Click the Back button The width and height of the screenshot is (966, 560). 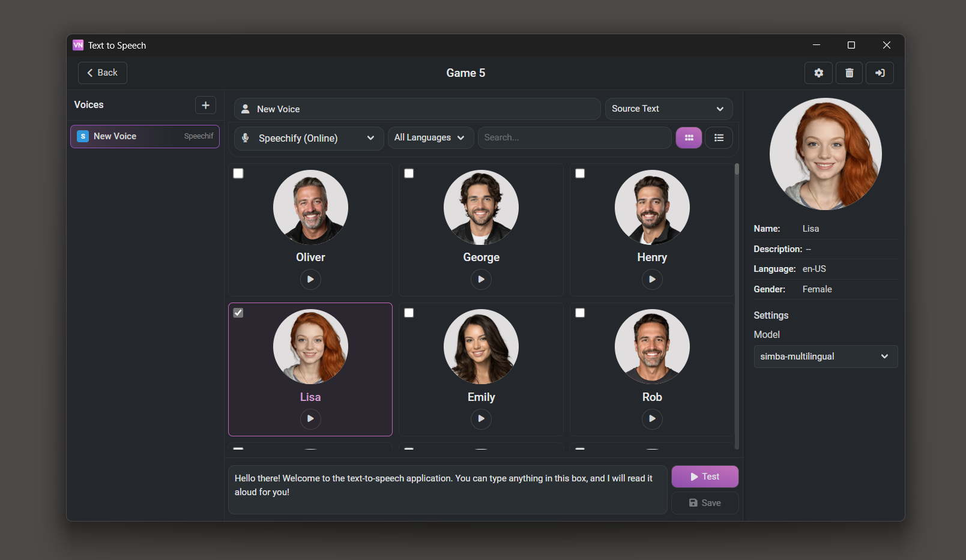[x=103, y=73]
